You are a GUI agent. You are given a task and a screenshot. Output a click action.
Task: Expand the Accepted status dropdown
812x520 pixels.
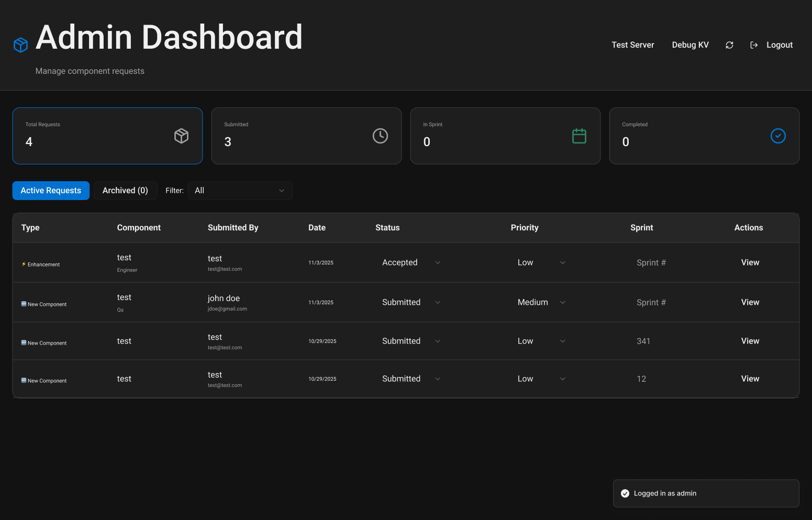438,262
